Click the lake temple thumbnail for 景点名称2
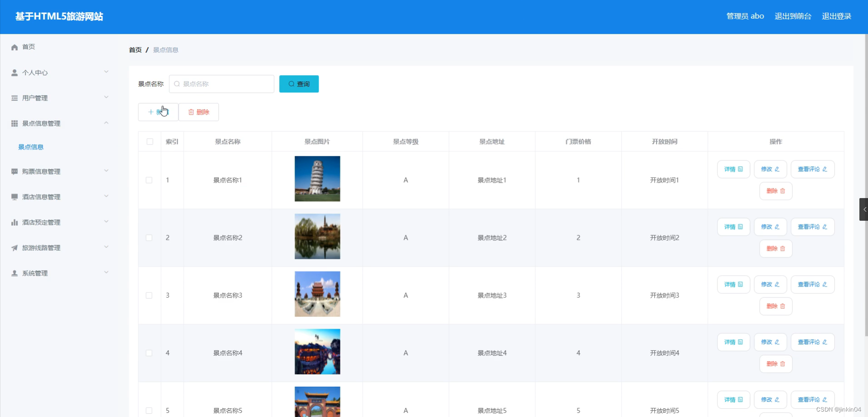The width and height of the screenshot is (868, 417). [x=317, y=236]
